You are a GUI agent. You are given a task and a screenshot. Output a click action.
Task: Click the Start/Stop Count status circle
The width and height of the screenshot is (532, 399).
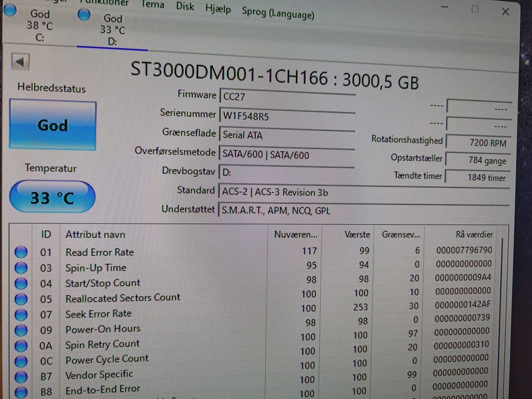point(21,283)
